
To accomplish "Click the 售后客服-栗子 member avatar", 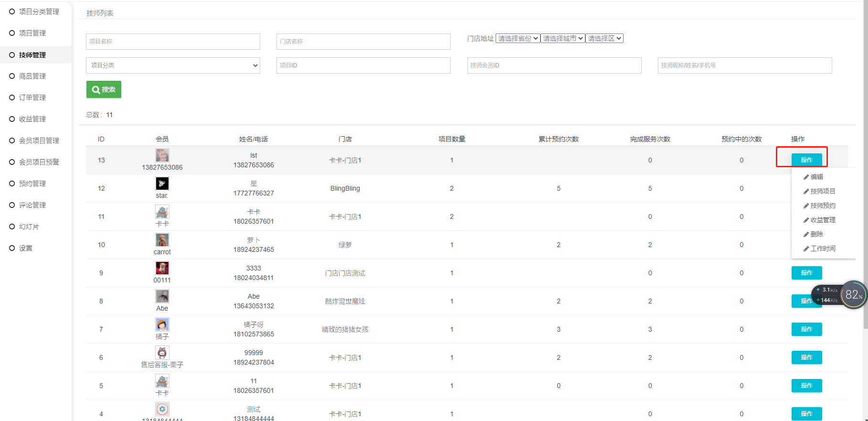I will (162, 353).
